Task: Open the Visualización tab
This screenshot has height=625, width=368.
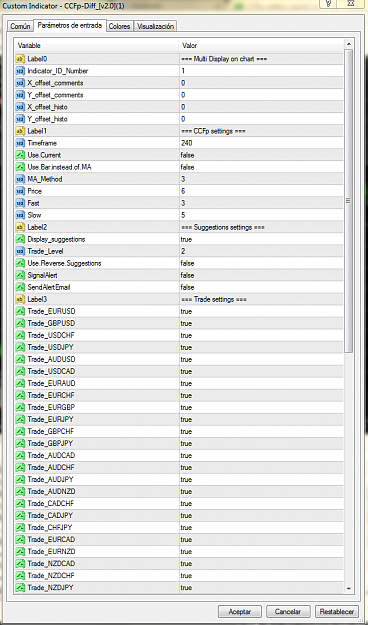Action: pos(155,26)
